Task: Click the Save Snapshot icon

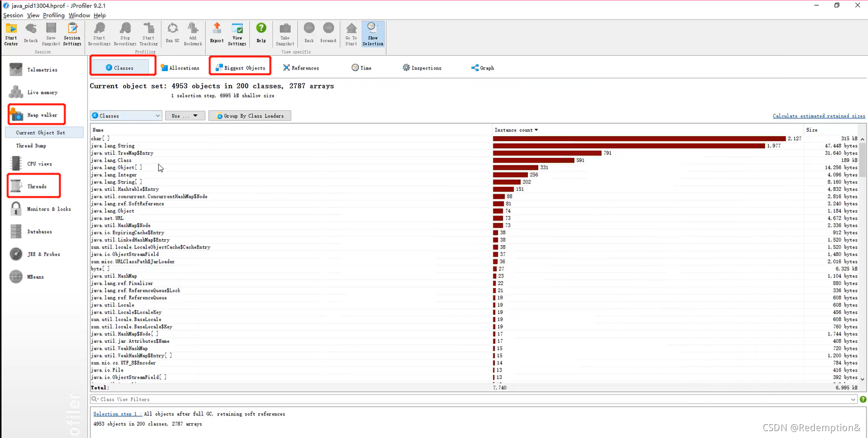Action: coord(51,34)
